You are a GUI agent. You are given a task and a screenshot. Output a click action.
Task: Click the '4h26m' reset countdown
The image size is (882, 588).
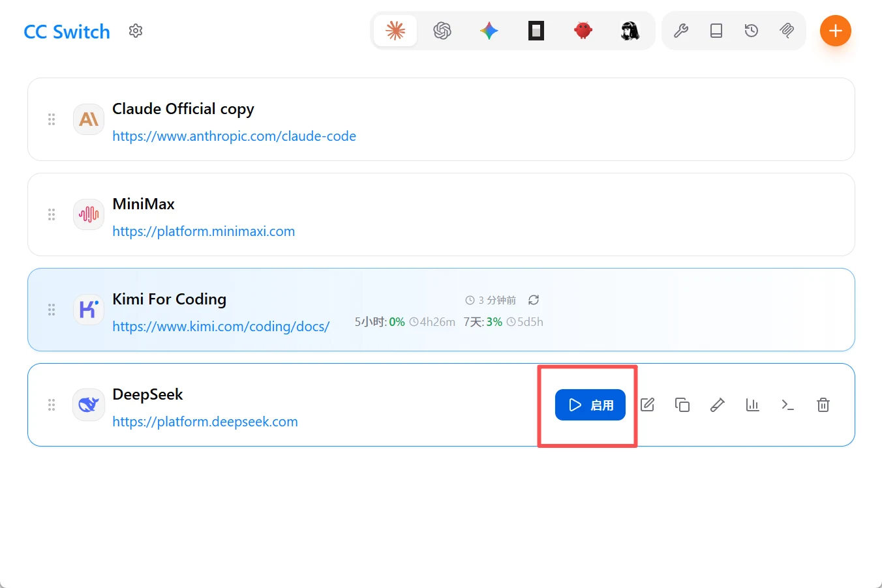tap(433, 322)
